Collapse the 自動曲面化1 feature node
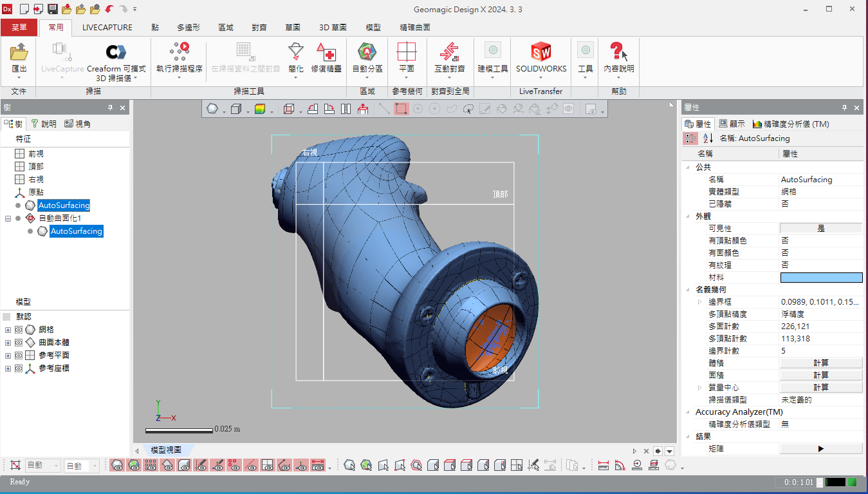Image resolution: width=868 pixels, height=494 pixels. [8, 218]
